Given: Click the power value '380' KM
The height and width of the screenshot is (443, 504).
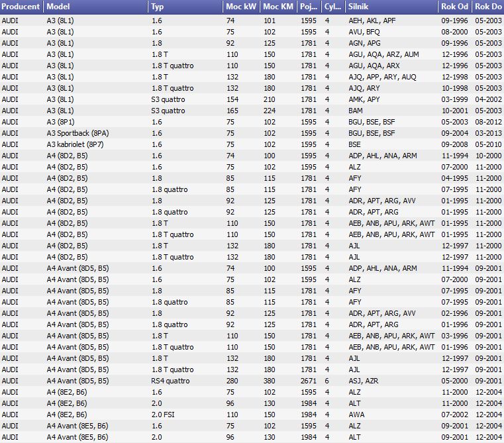Looking at the screenshot, I should 270,381.
